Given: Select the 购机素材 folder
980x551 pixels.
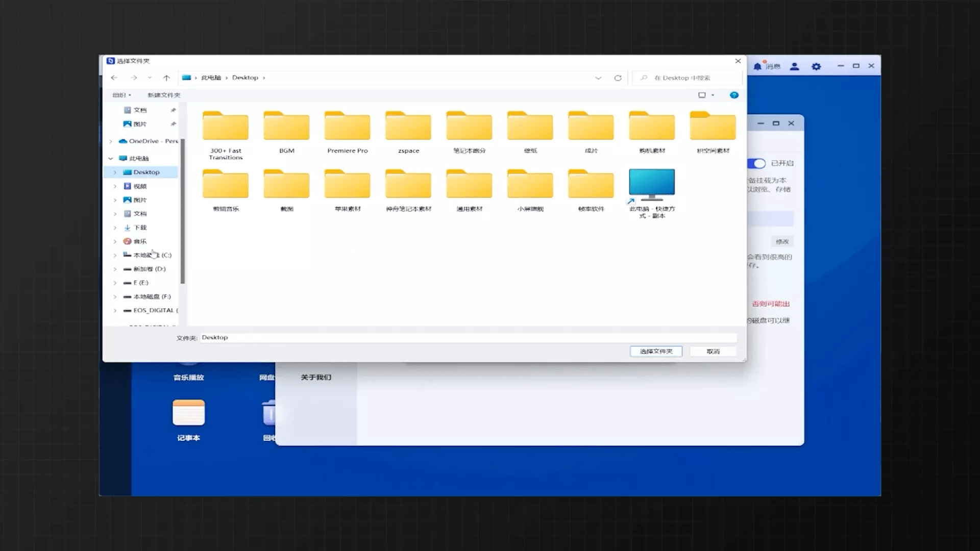Looking at the screenshot, I should 652,132.
